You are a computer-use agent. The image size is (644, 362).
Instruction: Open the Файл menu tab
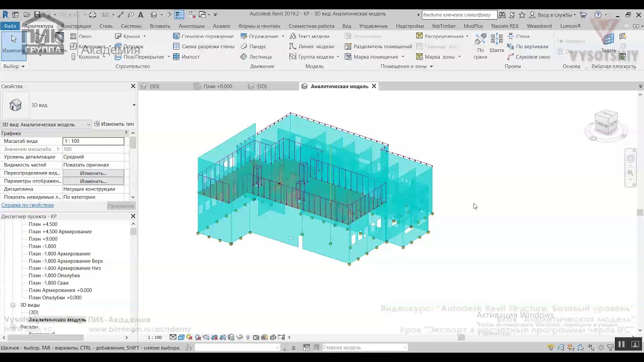click(x=10, y=26)
